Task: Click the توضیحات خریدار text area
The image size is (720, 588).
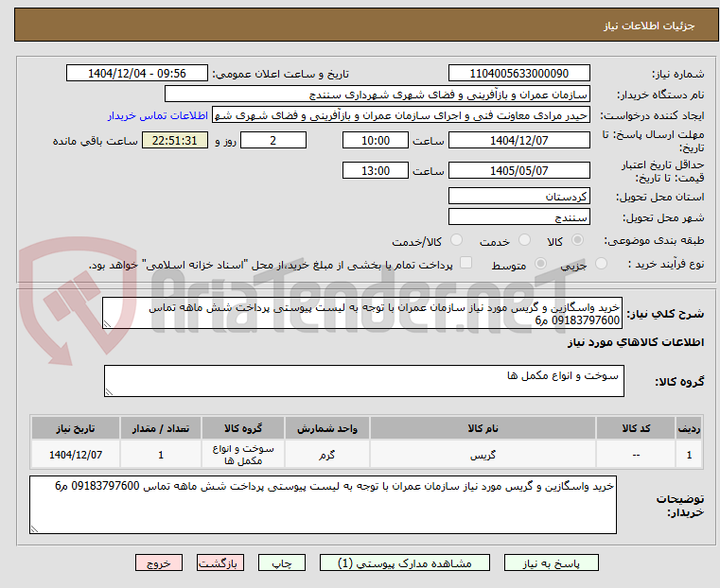Action: click(323, 505)
